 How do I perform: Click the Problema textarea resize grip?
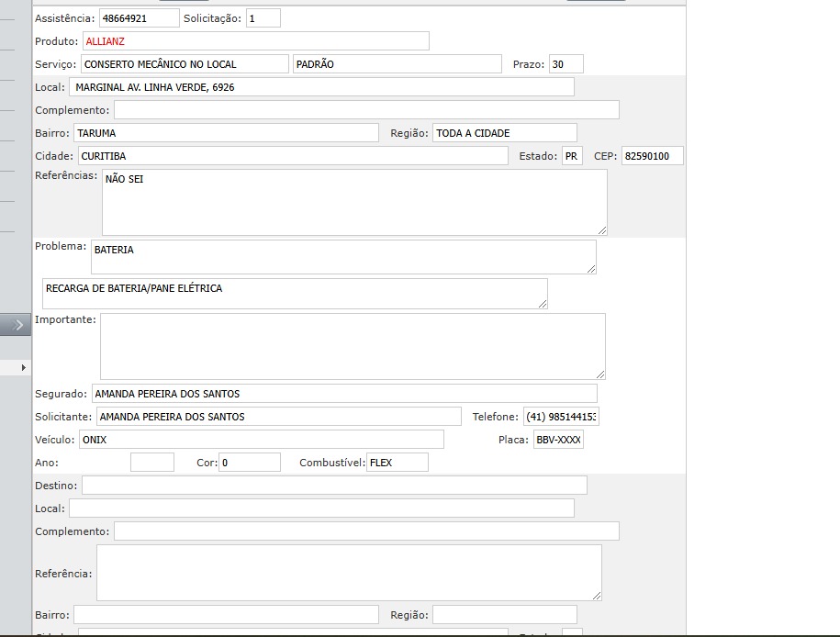tap(590, 268)
